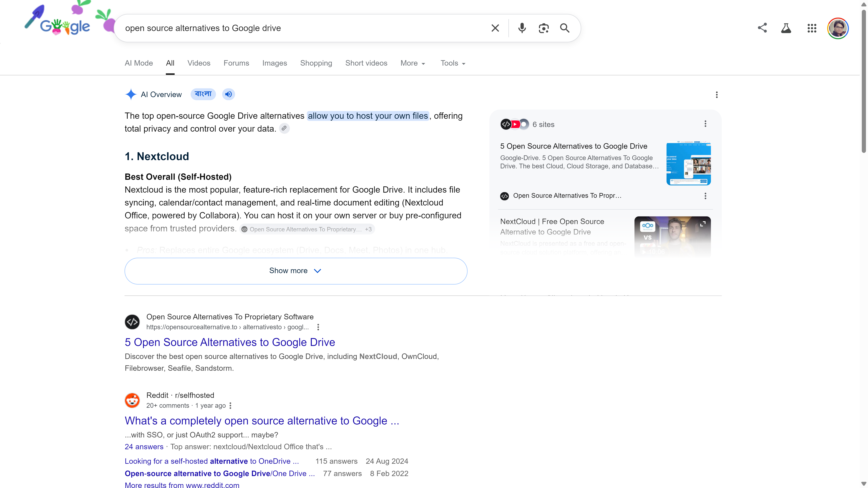Open Google Lens image search icon
Screen dimensions: 868x488
coord(543,28)
